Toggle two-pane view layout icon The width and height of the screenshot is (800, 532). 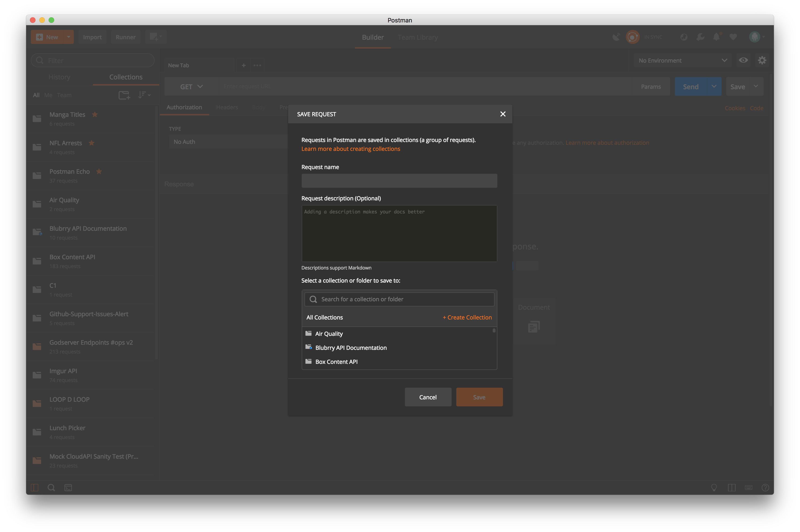(x=732, y=488)
